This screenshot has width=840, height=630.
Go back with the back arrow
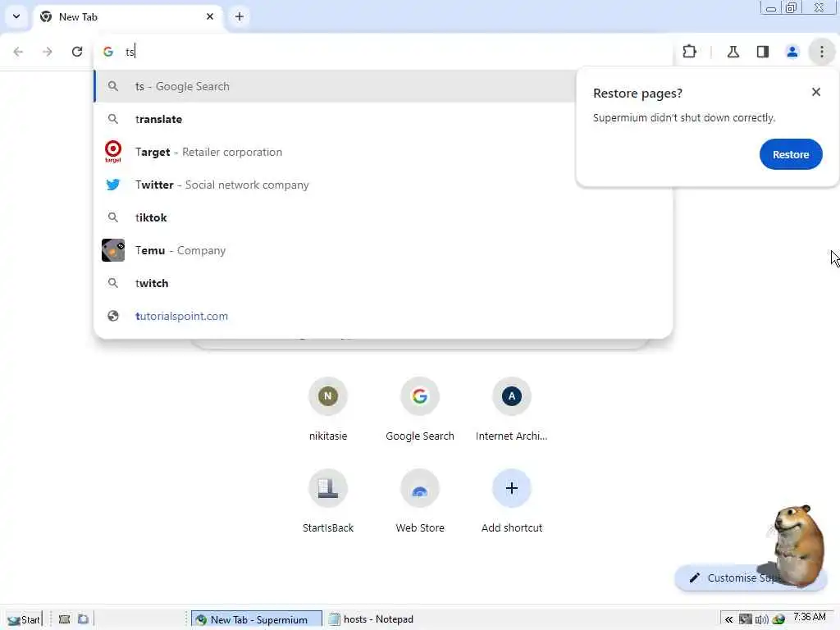coord(18,52)
